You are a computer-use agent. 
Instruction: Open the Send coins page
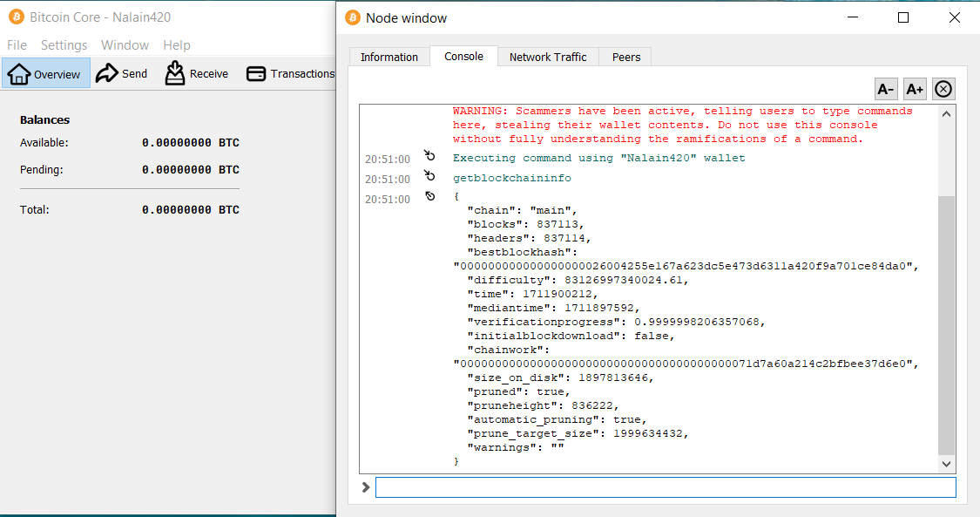click(122, 74)
